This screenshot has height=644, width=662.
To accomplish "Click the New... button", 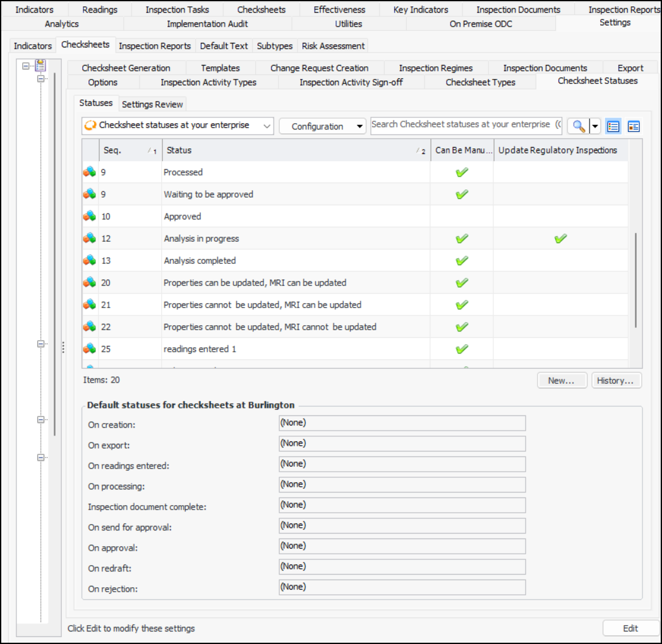I will 562,381.
